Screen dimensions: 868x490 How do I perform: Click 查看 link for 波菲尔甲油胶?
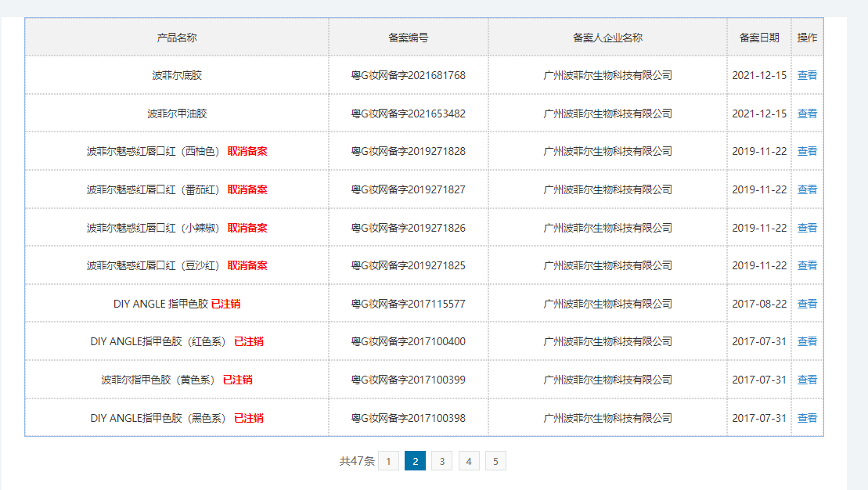(x=807, y=113)
